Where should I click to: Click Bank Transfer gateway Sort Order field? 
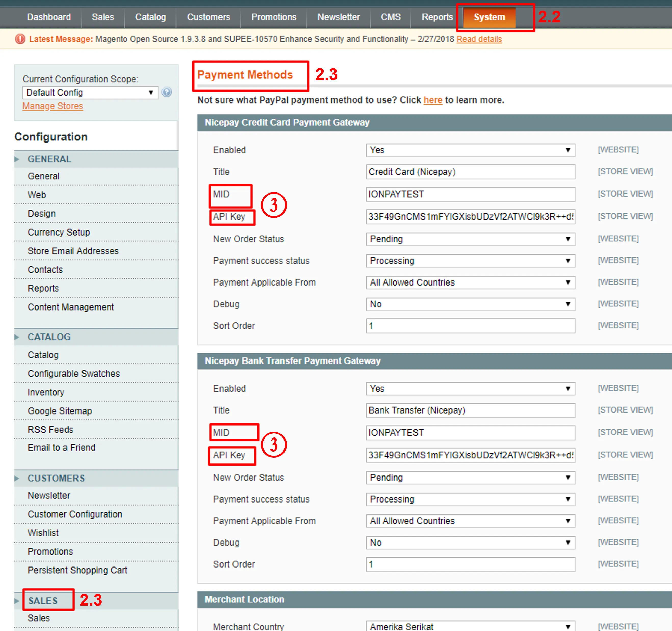(x=471, y=564)
